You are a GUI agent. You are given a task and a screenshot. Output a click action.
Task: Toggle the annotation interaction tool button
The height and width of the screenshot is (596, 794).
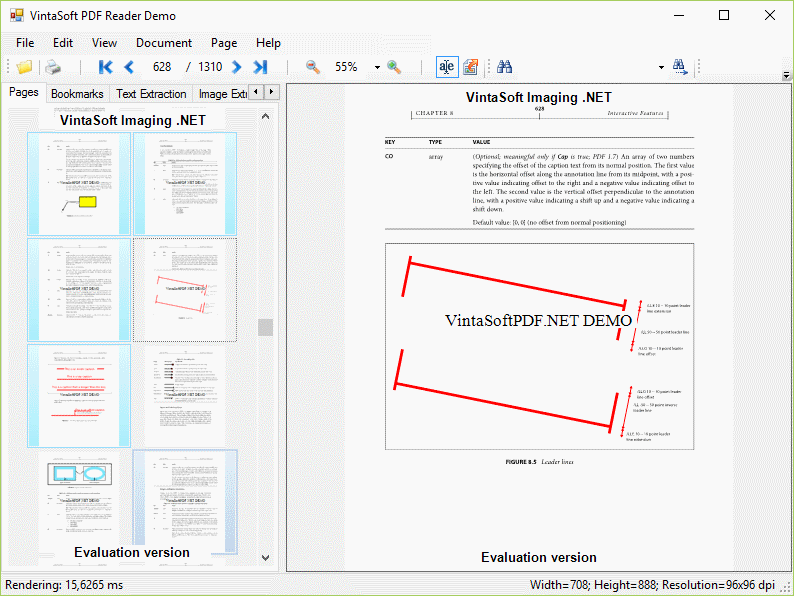[470, 67]
